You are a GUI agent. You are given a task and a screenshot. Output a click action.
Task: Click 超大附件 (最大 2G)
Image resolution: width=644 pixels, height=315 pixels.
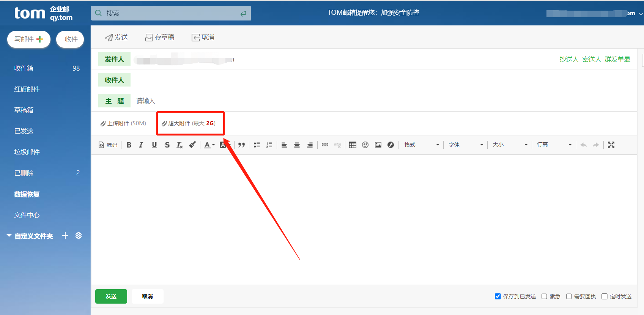189,123
